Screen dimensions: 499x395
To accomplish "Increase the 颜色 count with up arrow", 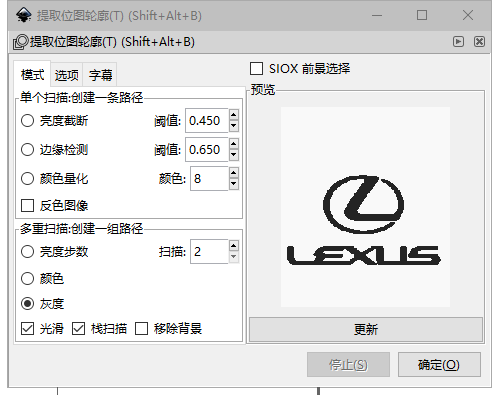I will click(234, 173).
